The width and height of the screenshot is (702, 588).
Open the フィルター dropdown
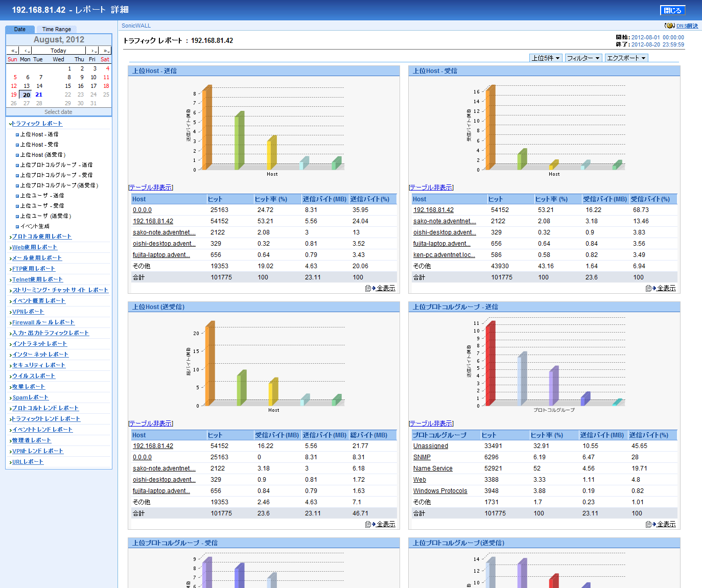pos(583,58)
